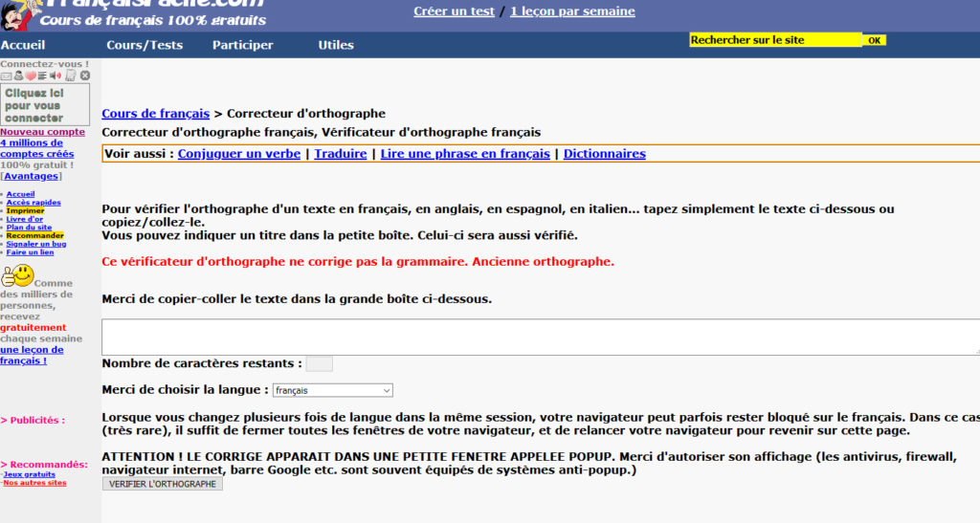Open the '1 leçon par semaine' link
The height and width of the screenshot is (523, 980).
click(572, 11)
